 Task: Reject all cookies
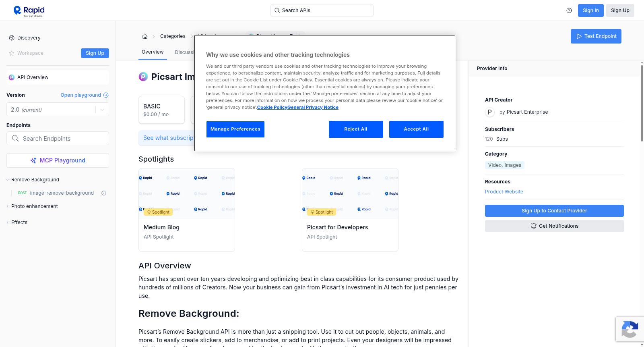tap(356, 129)
